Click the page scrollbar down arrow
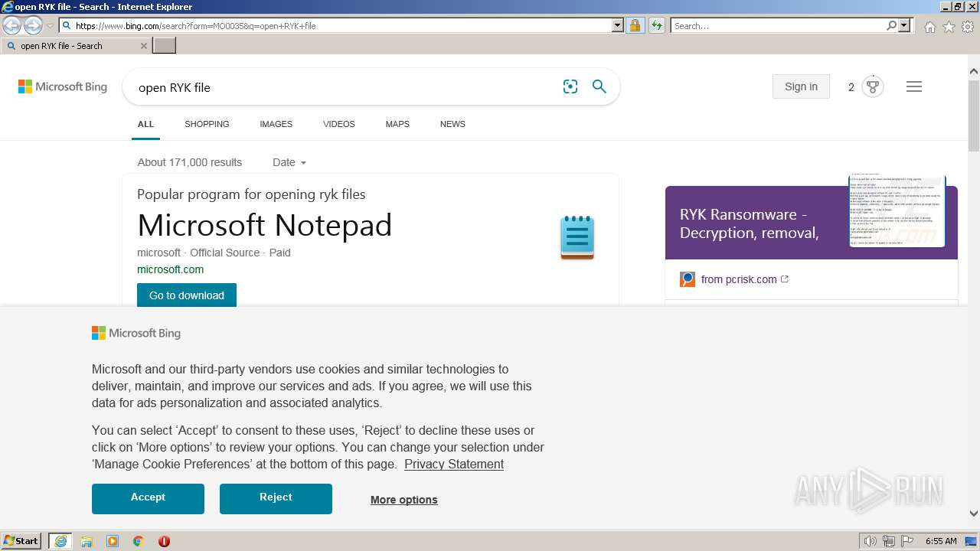This screenshot has width=980, height=551. click(x=974, y=514)
